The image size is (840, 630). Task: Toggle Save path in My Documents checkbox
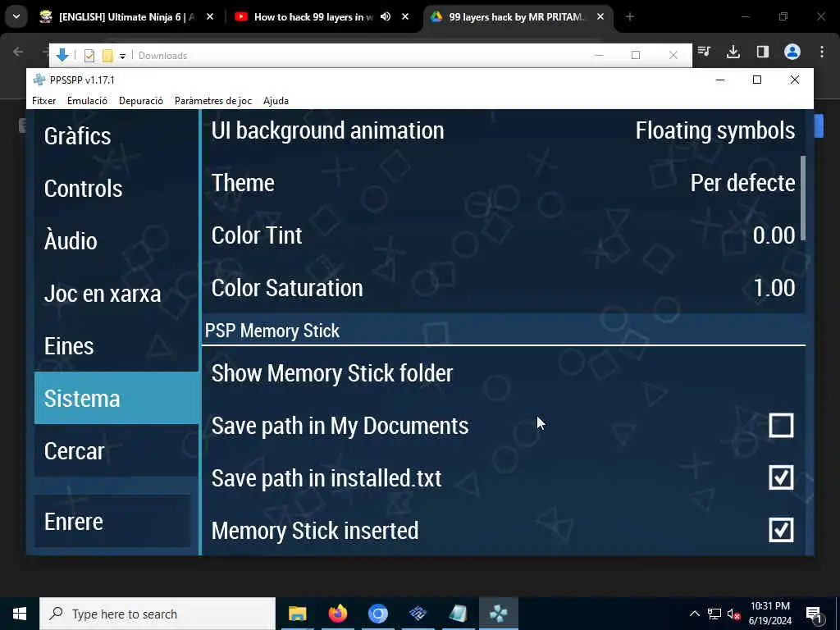click(781, 426)
